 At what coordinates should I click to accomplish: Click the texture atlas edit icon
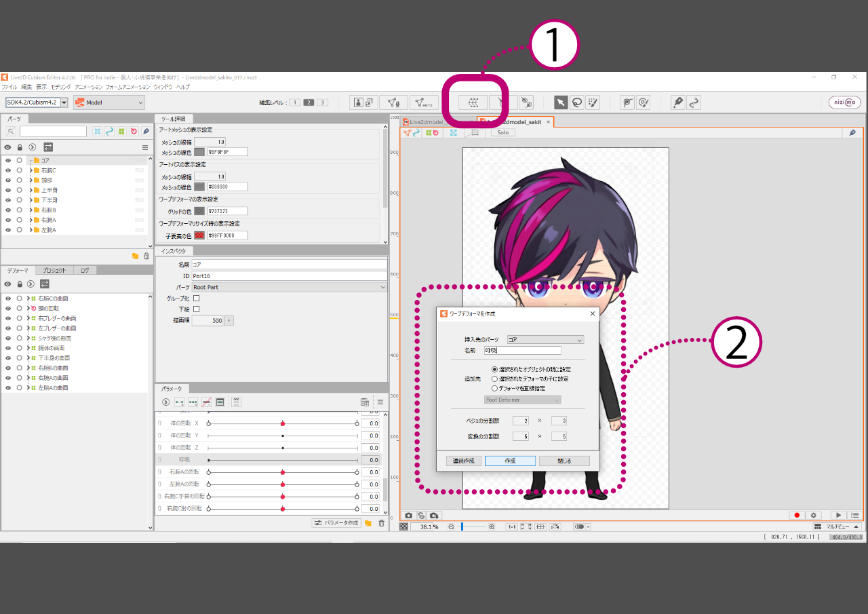pyautogui.click(x=364, y=102)
